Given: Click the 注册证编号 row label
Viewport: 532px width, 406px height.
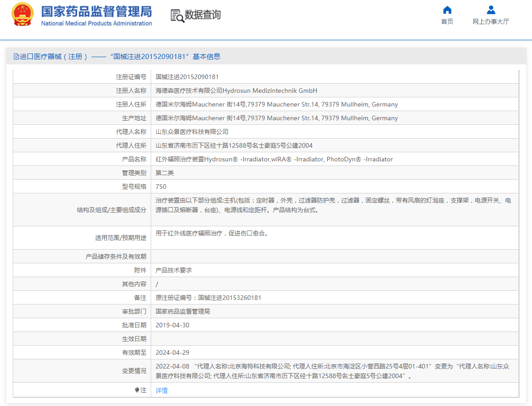Looking at the screenshot, I should click(132, 77).
